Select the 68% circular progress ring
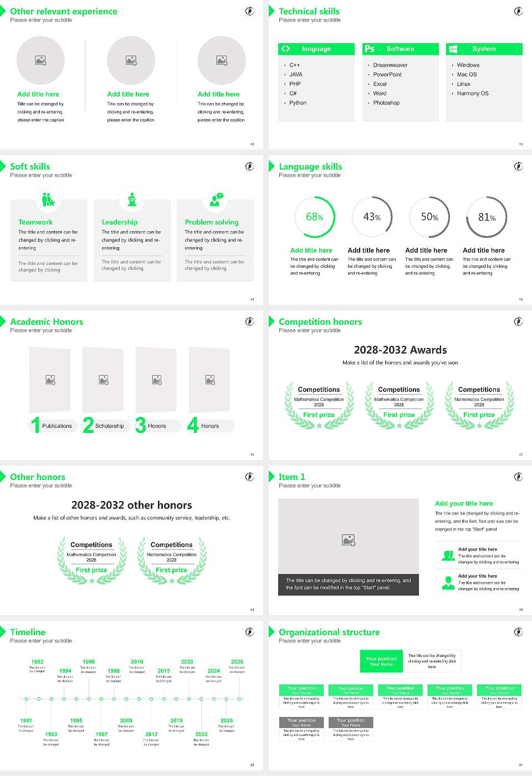The width and height of the screenshot is (532, 776). pos(315,217)
